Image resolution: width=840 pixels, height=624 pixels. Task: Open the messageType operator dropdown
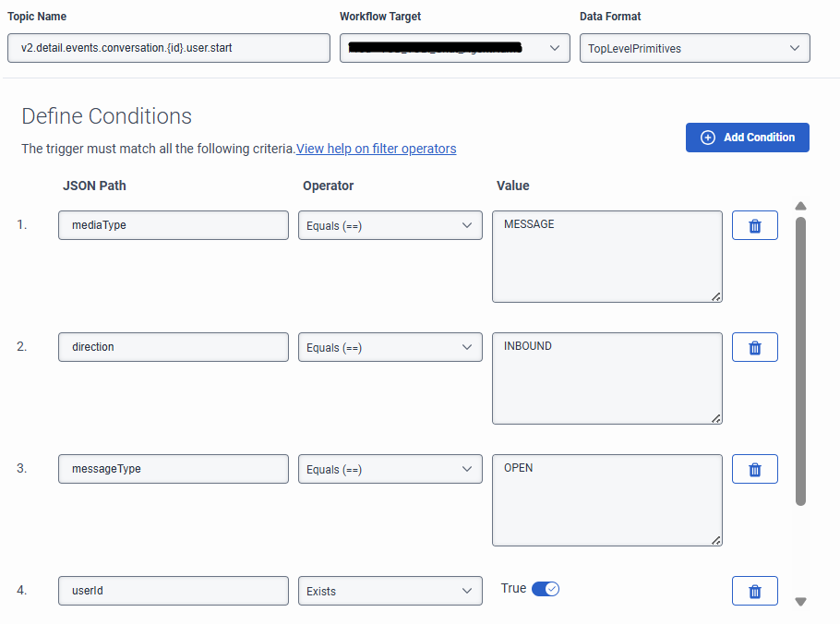click(390, 469)
